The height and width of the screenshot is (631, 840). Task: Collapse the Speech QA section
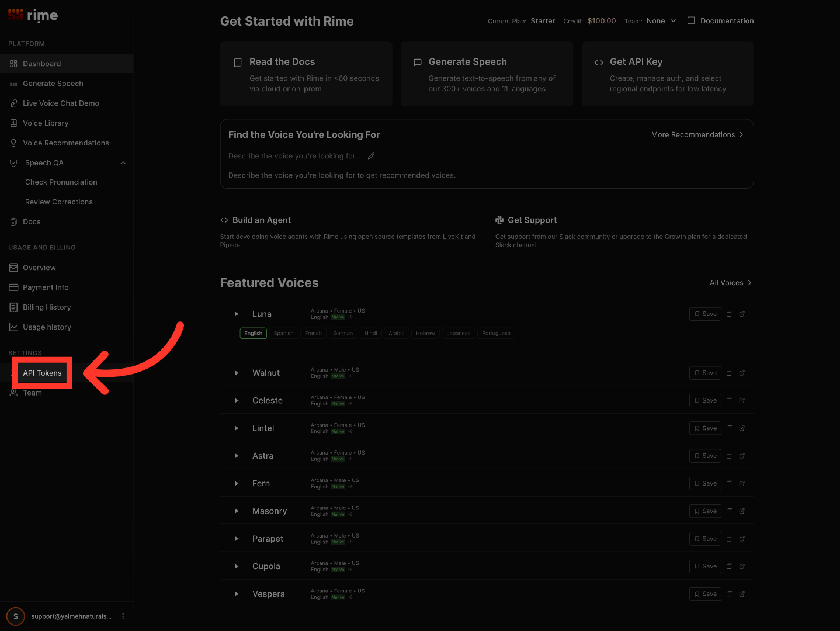pos(123,163)
